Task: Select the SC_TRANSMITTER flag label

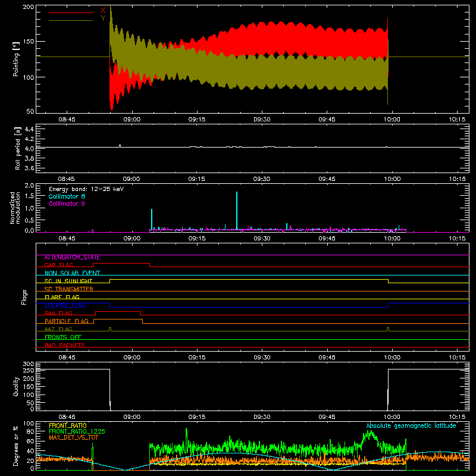Action: (68, 289)
